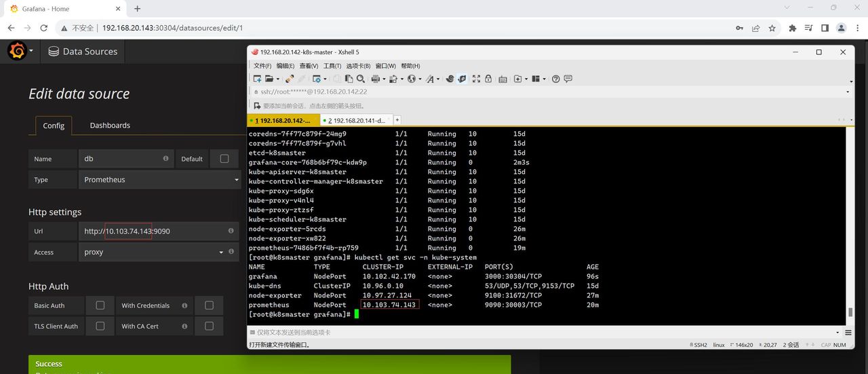The image size is (868, 374).
Task: Click the lock screen padlock icon
Action: pos(488,79)
